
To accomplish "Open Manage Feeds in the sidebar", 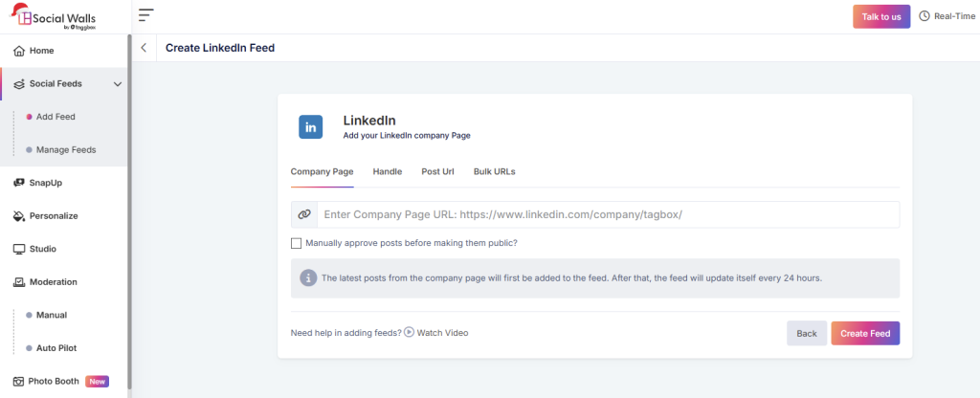I will 65,150.
